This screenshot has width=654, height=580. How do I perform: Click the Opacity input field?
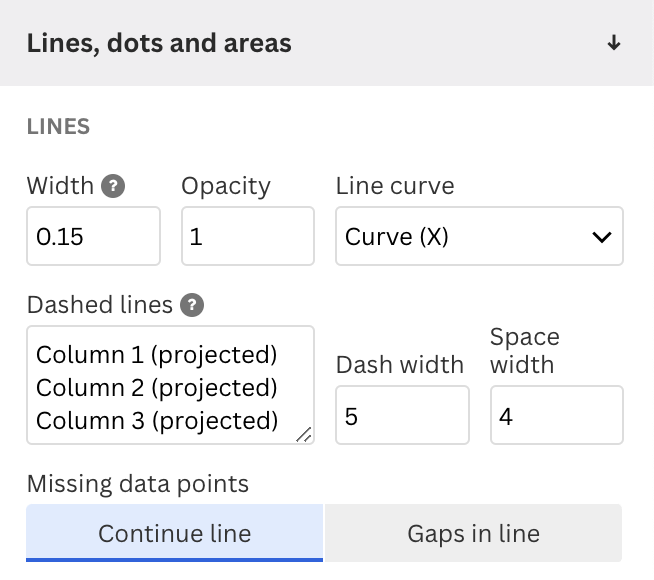pyautogui.click(x=248, y=236)
